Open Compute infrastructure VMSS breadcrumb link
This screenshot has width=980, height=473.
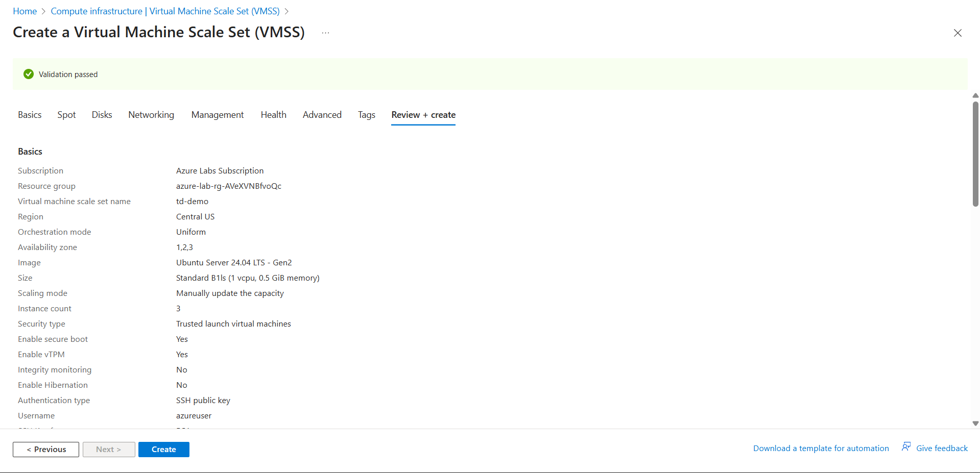165,11
